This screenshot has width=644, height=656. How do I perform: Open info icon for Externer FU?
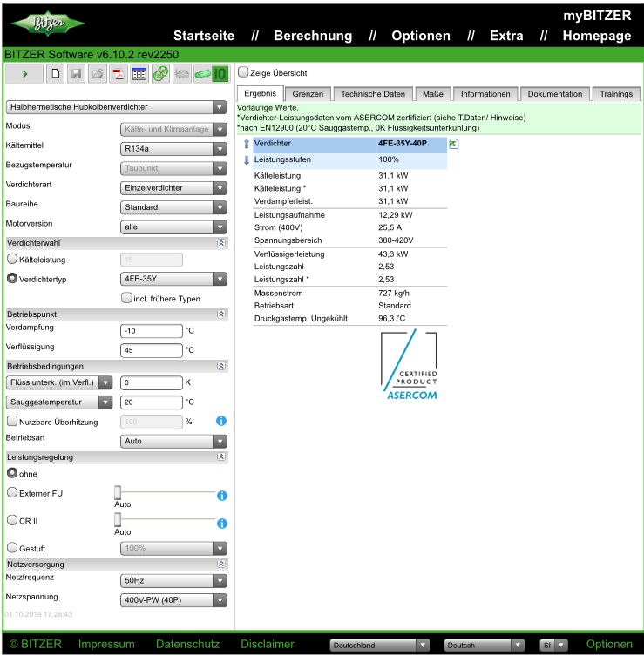(x=222, y=497)
